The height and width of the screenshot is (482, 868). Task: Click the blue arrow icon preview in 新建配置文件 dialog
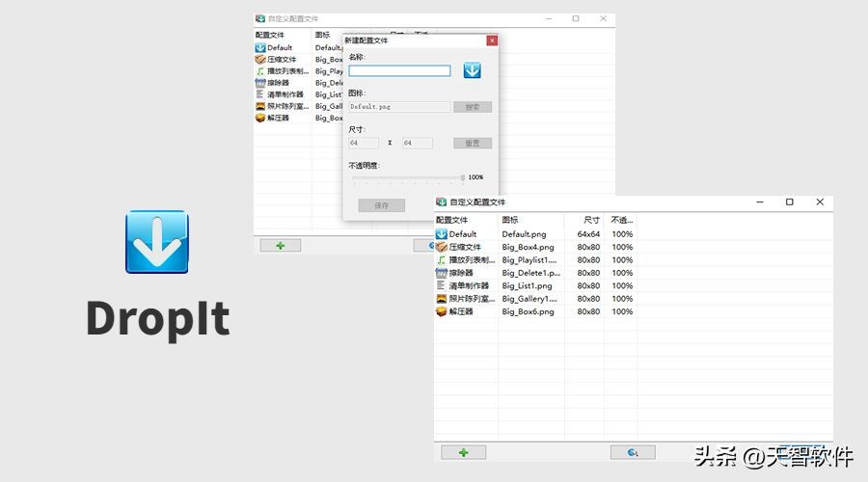[x=473, y=70]
